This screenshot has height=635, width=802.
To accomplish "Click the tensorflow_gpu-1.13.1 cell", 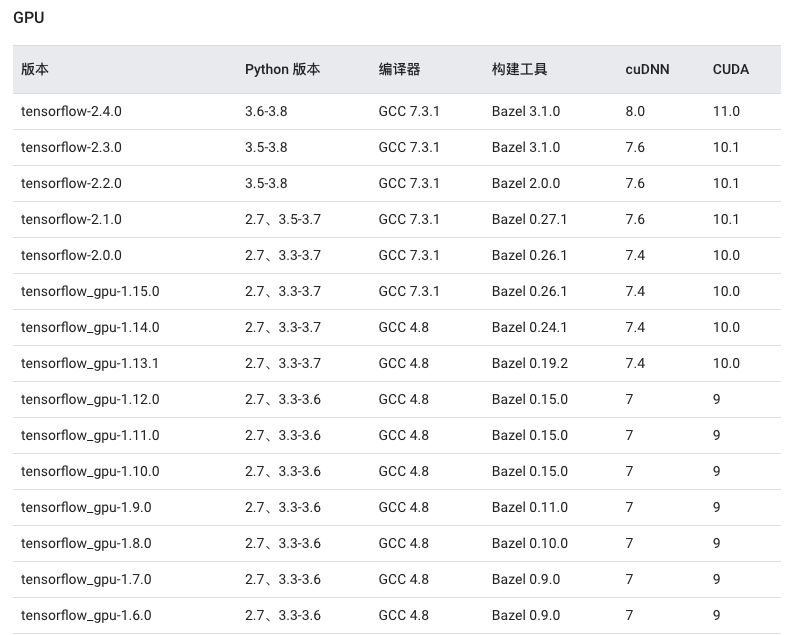I will pos(90,363).
